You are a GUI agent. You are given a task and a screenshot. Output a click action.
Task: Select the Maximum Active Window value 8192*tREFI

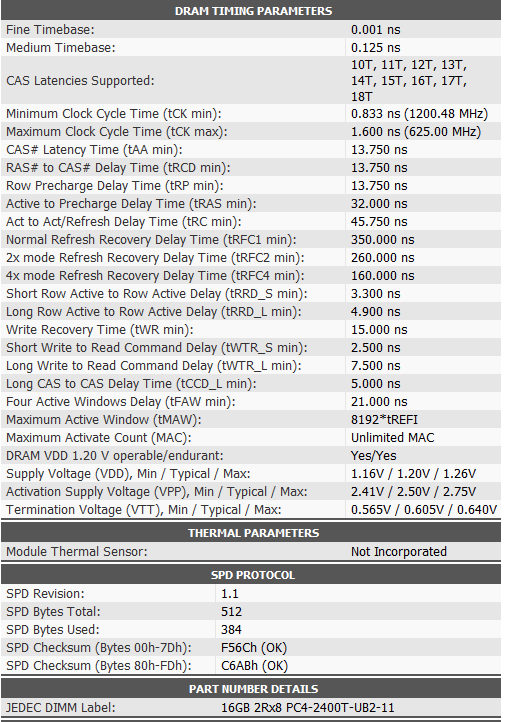pos(384,419)
